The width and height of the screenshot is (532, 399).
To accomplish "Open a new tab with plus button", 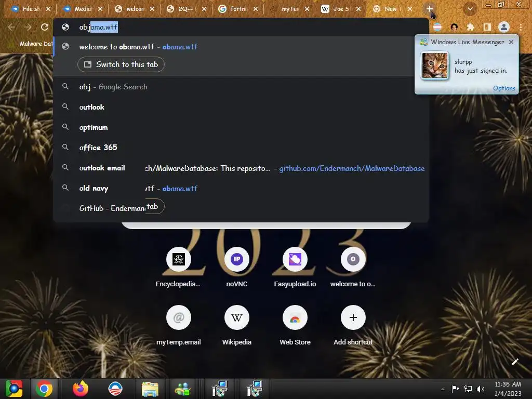I will (x=429, y=9).
